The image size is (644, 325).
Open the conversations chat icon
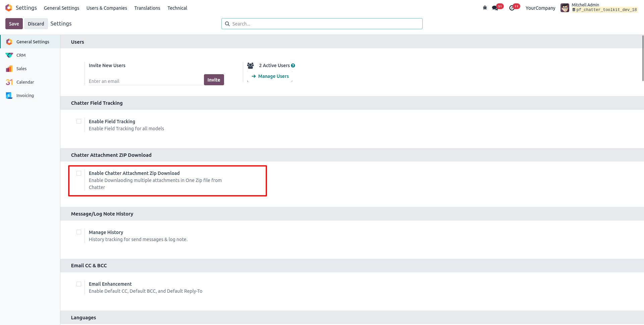coord(495,8)
